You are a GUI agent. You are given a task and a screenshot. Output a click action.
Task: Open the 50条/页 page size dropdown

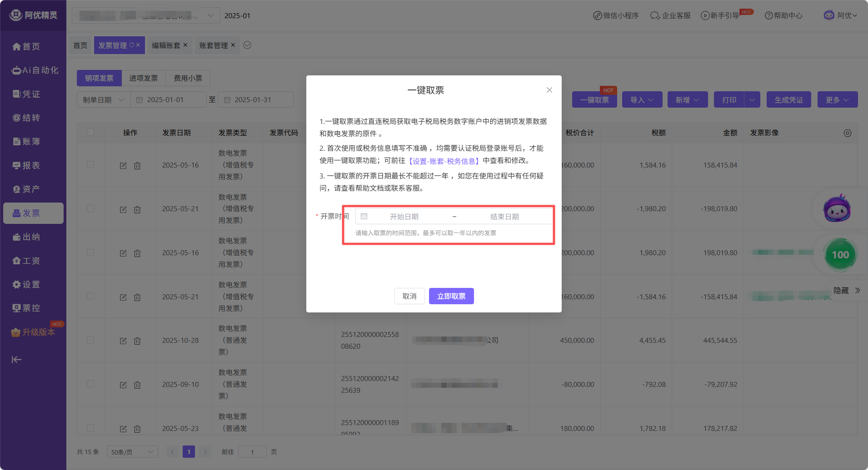(132, 452)
